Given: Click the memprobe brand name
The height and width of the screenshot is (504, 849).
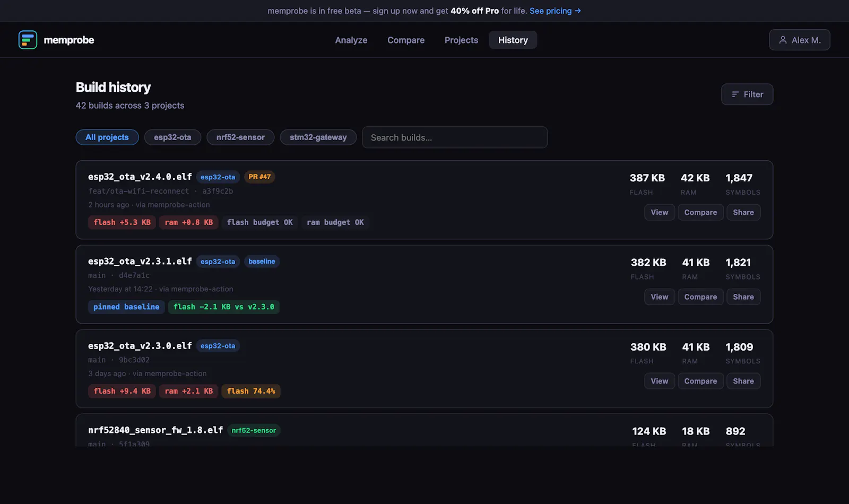Looking at the screenshot, I should point(69,40).
